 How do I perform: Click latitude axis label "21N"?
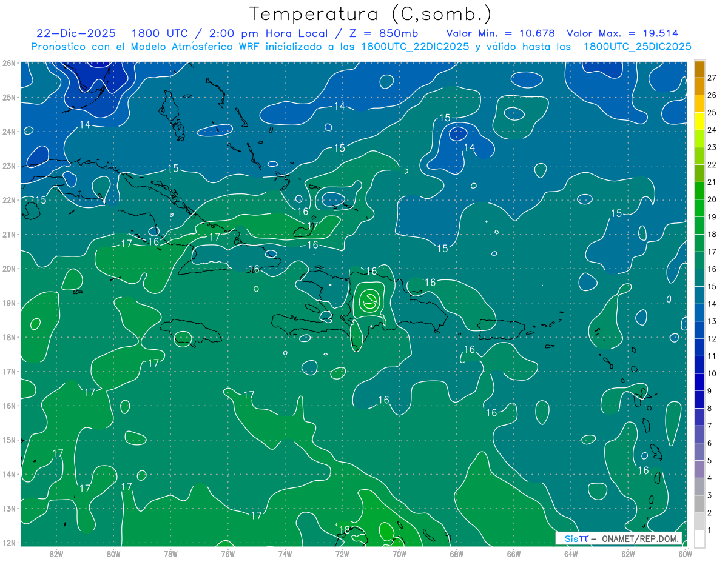(9, 235)
